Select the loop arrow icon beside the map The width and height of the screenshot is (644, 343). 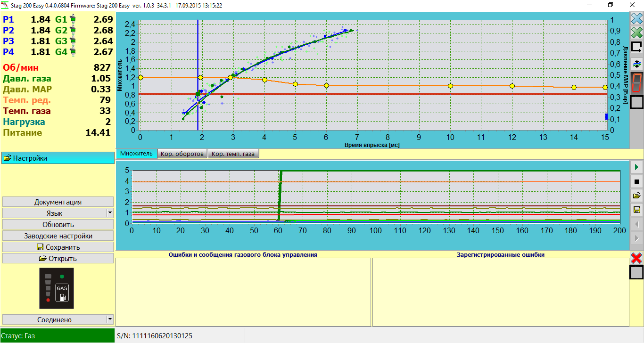pos(636,46)
